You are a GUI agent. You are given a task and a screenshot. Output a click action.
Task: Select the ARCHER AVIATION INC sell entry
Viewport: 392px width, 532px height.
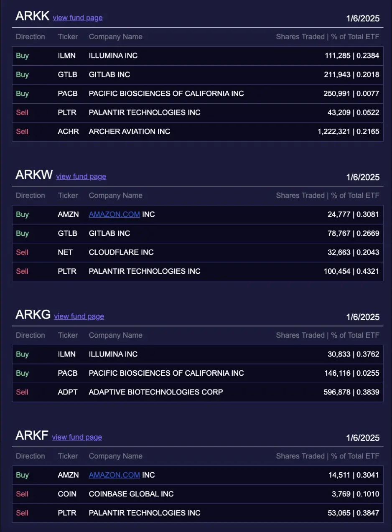click(x=196, y=131)
